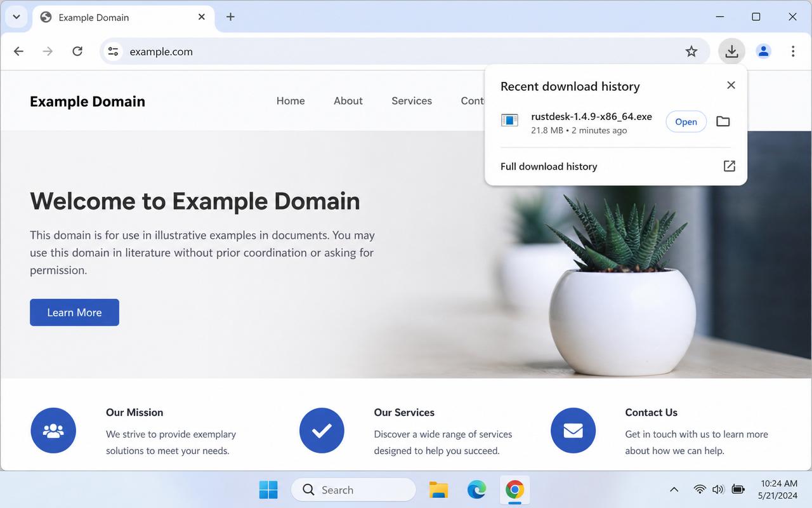View site information icon in address bar
This screenshot has width=812, height=508.
[113, 51]
